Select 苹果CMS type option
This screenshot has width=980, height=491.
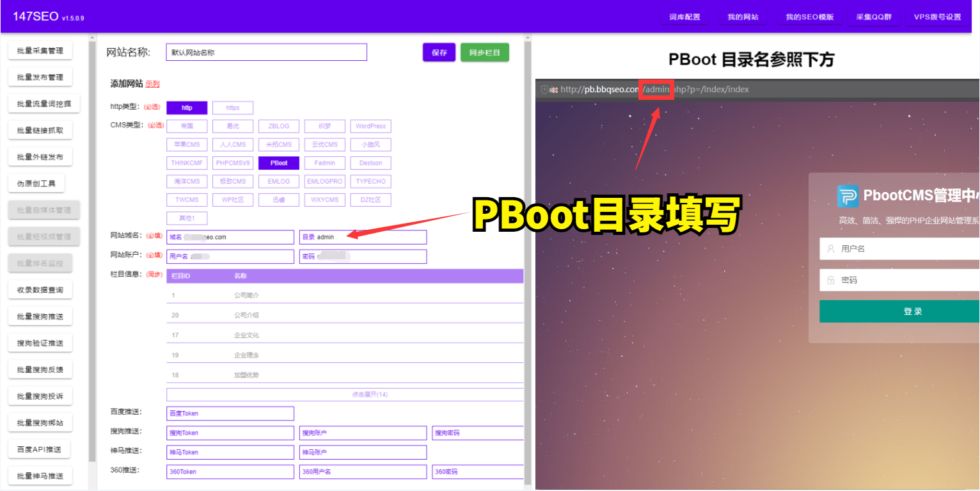[x=187, y=145]
